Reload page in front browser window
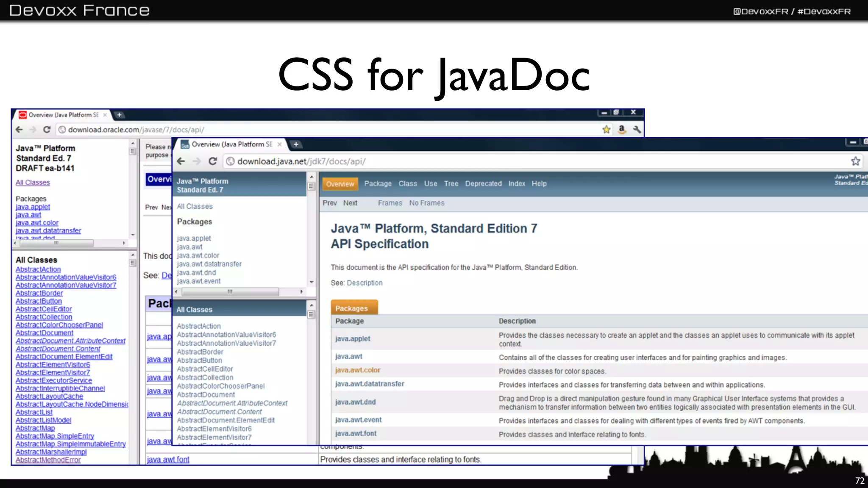Image resolution: width=868 pixels, height=488 pixels. click(x=213, y=161)
